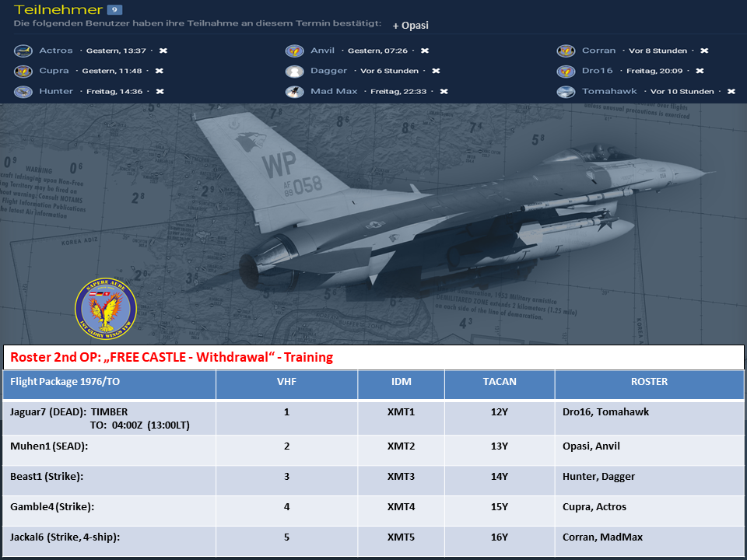This screenshot has height=560, width=747.
Task: Remove Dro16 with the X icon
Action: pos(700,71)
